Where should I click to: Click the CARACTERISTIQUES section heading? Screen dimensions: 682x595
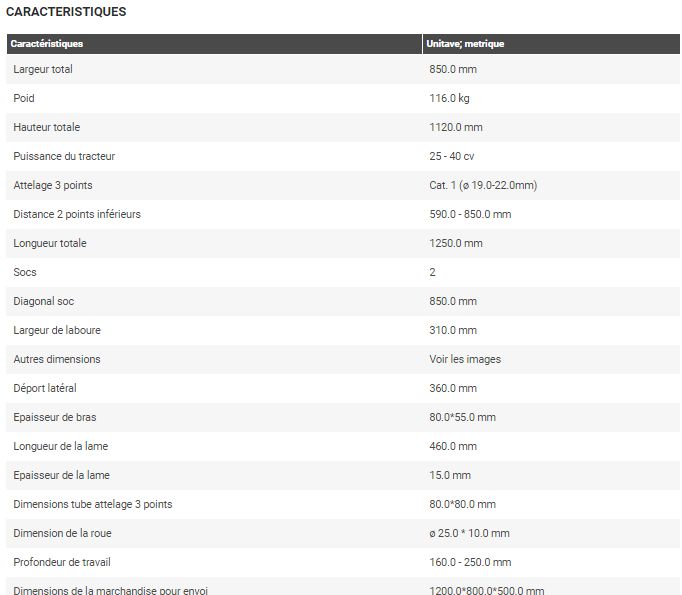click(x=66, y=12)
